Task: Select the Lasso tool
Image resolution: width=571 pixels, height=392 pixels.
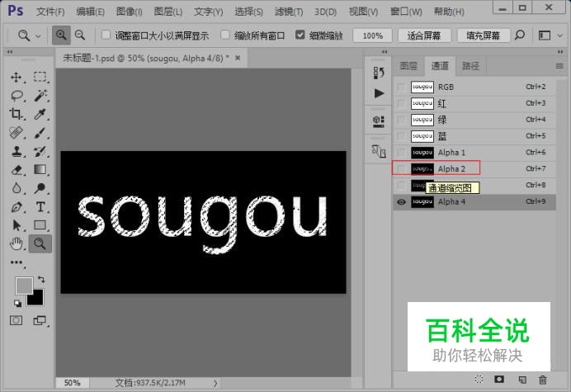Action: pos(17,96)
